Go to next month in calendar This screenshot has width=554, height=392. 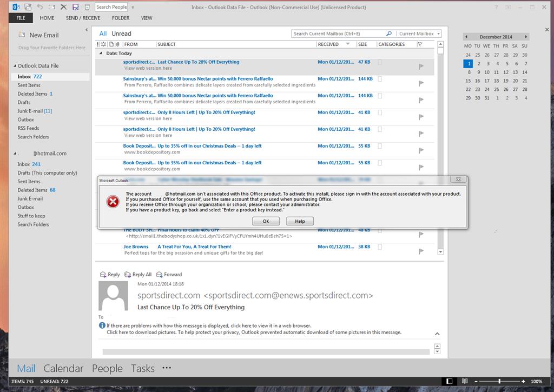pyautogui.click(x=526, y=37)
